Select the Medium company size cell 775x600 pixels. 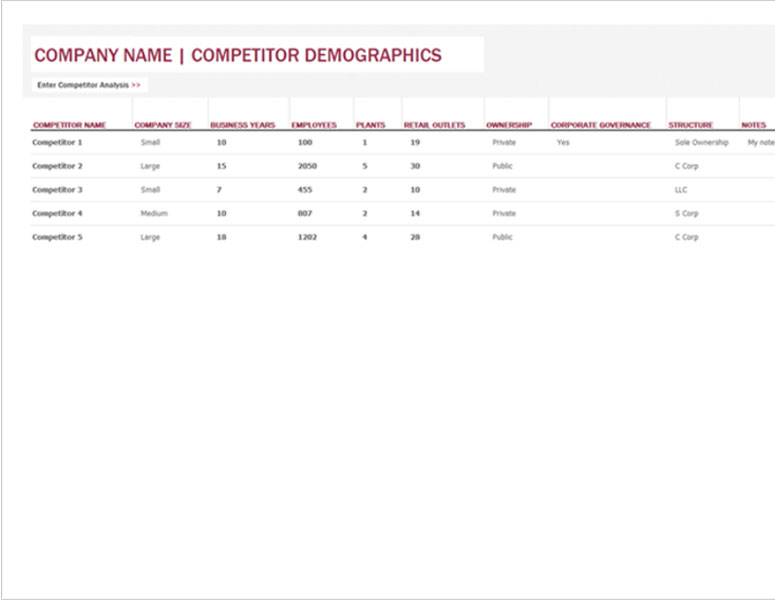pyautogui.click(x=154, y=213)
